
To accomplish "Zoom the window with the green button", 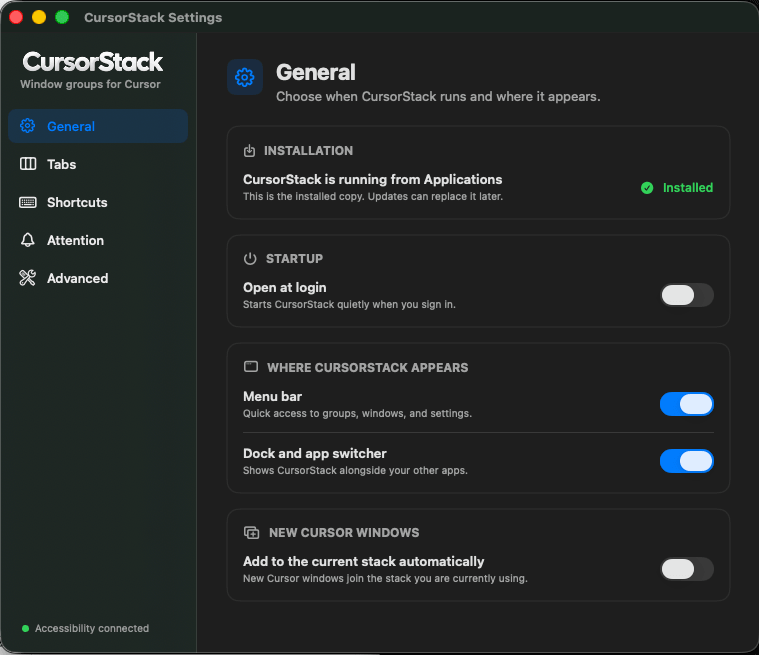I will 62,17.
